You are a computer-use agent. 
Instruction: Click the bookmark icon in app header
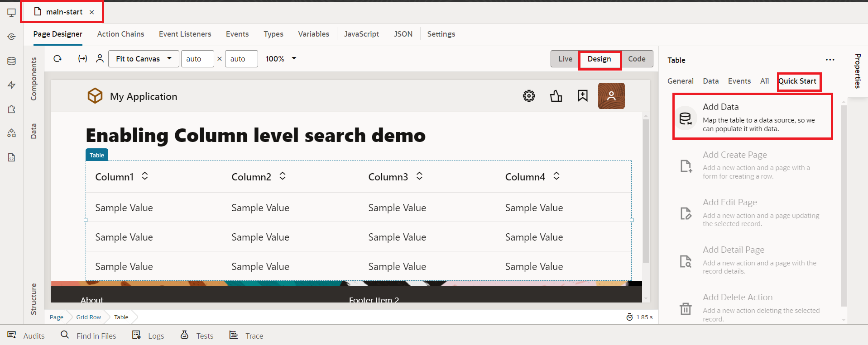(x=582, y=96)
